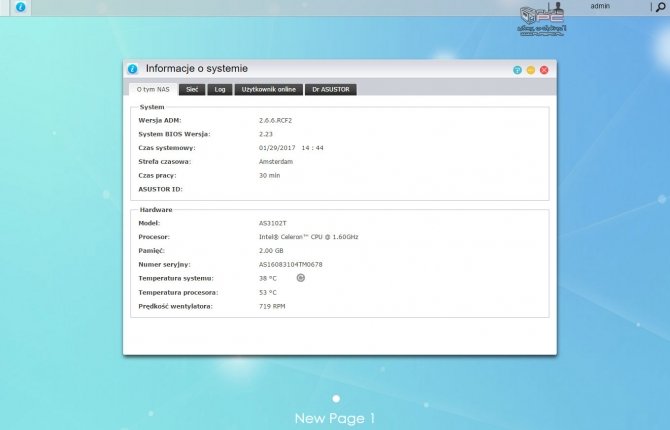Click the fan speed value 719 RPM

(272, 306)
